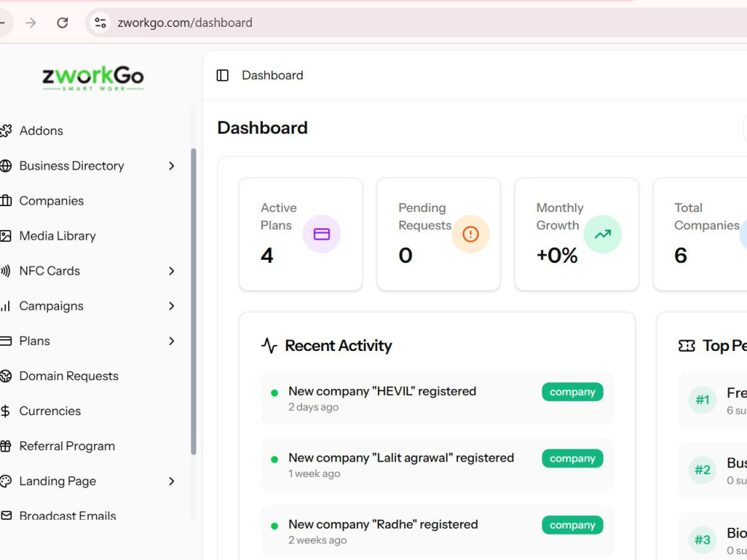Click the +0% Monthly Growth value
The height and width of the screenshot is (560, 747).
pos(557,255)
